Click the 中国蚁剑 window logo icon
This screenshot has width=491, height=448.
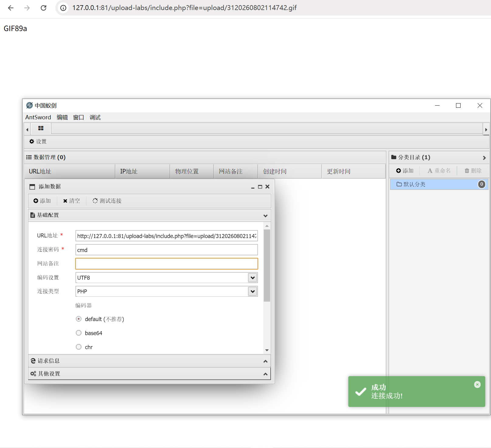[x=30, y=105]
